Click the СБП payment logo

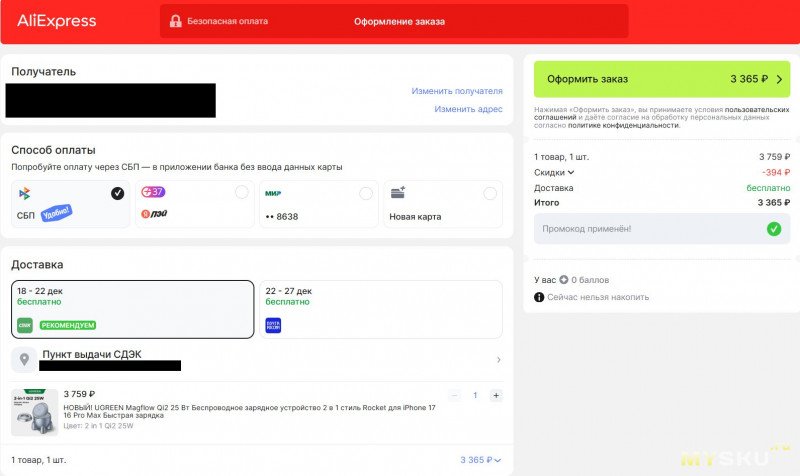pyautogui.click(x=24, y=193)
